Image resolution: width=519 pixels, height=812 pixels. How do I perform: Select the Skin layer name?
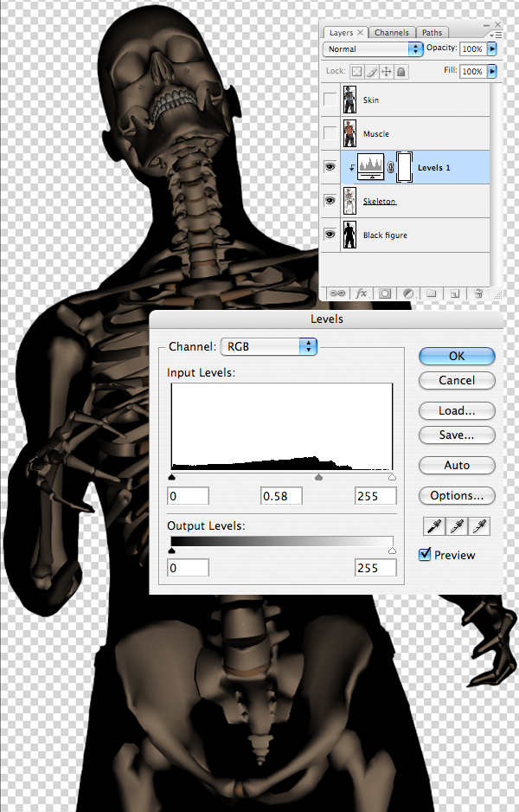(x=371, y=100)
